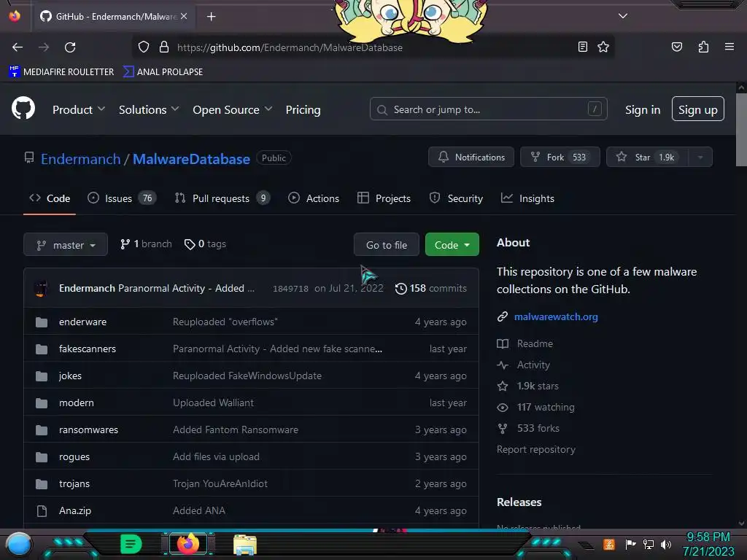Expand the Star lists dropdown arrow
Screen dimensions: 747x560
click(700, 157)
